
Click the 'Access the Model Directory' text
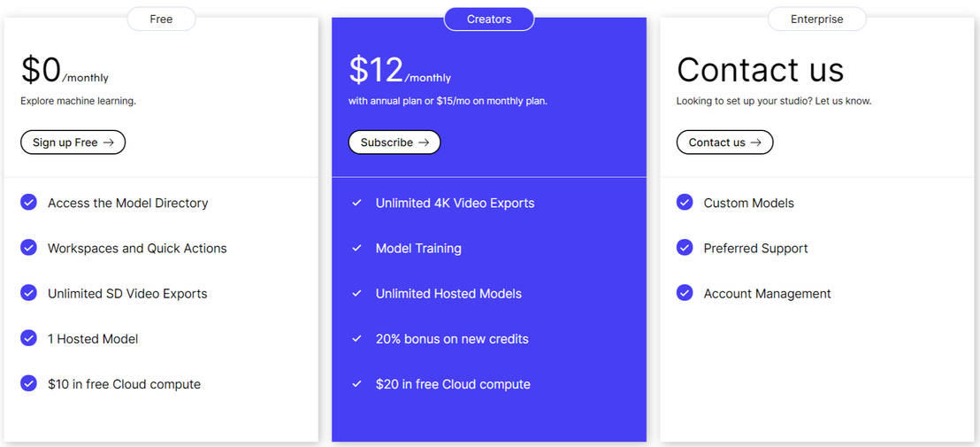[x=128, y=204]
